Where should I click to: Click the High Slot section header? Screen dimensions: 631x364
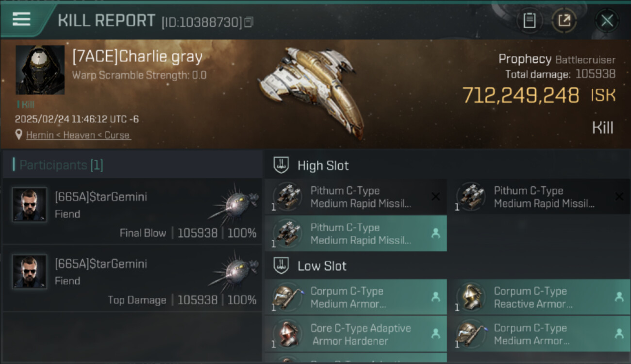coord(323,165)
